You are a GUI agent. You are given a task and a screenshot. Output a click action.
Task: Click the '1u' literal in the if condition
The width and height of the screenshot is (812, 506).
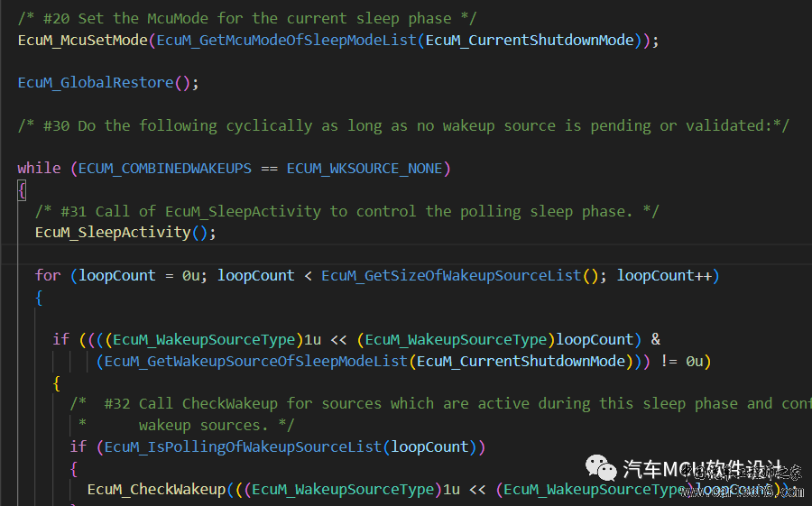(x=312, y=340)
